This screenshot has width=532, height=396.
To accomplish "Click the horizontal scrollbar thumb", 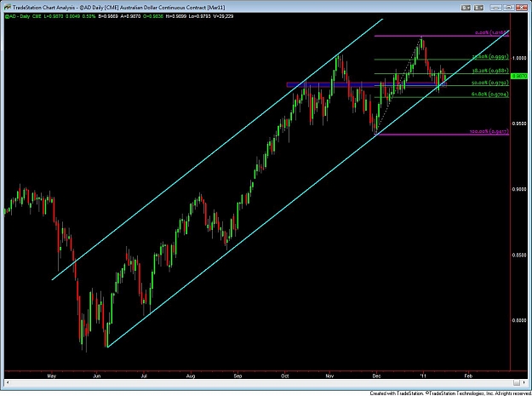I will pyautogui.click(x=517, y=382).
